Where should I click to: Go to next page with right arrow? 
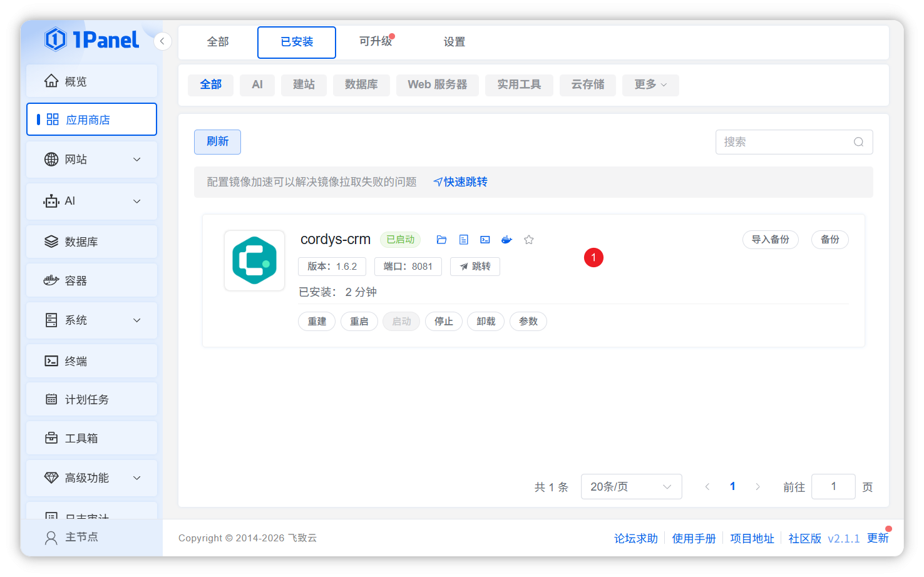pyautogui.click(x=757, y=487)
